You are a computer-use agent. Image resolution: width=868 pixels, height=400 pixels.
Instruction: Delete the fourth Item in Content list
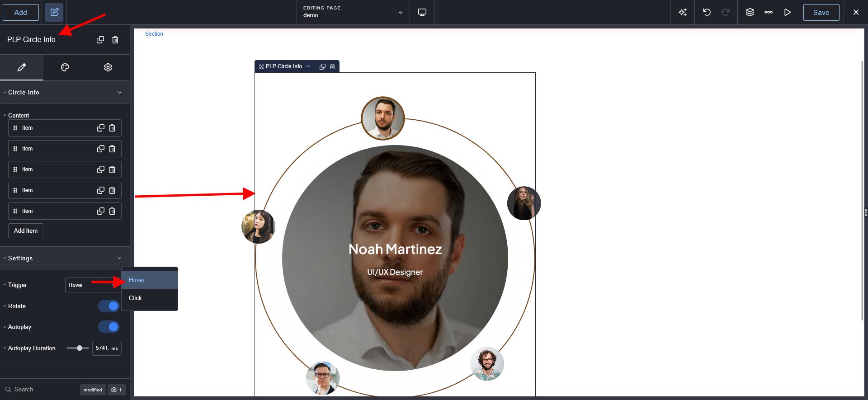[112, 190]
